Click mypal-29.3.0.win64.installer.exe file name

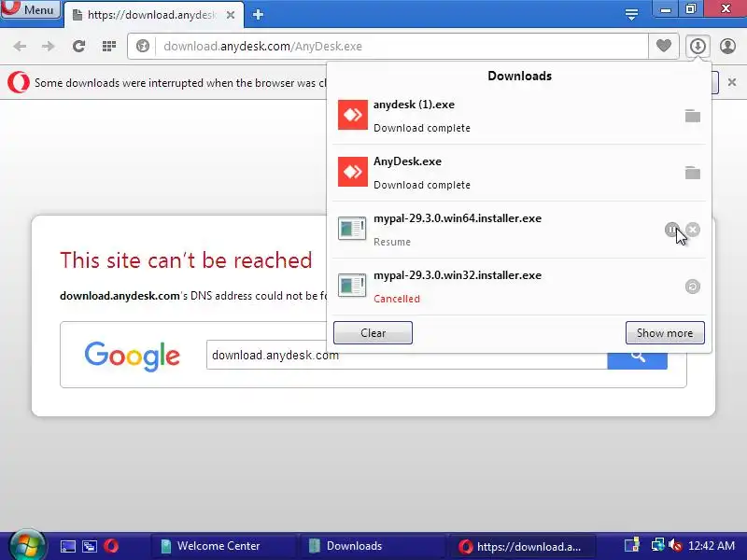[458, 218]
